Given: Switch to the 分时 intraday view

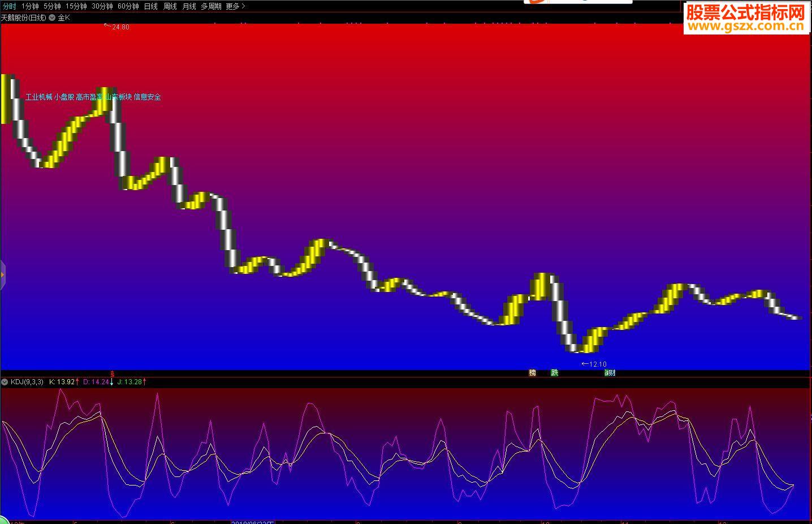Looking at the screenshot, I should point(10,6).
